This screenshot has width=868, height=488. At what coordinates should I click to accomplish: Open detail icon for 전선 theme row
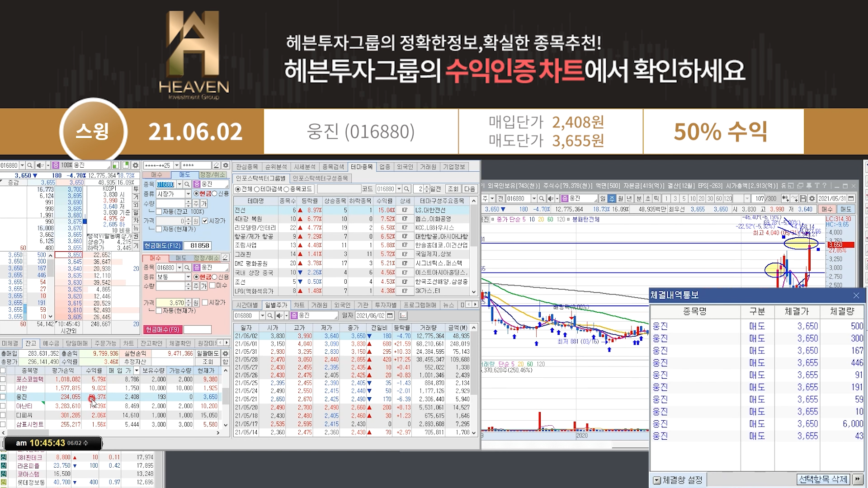click(405, 210)
